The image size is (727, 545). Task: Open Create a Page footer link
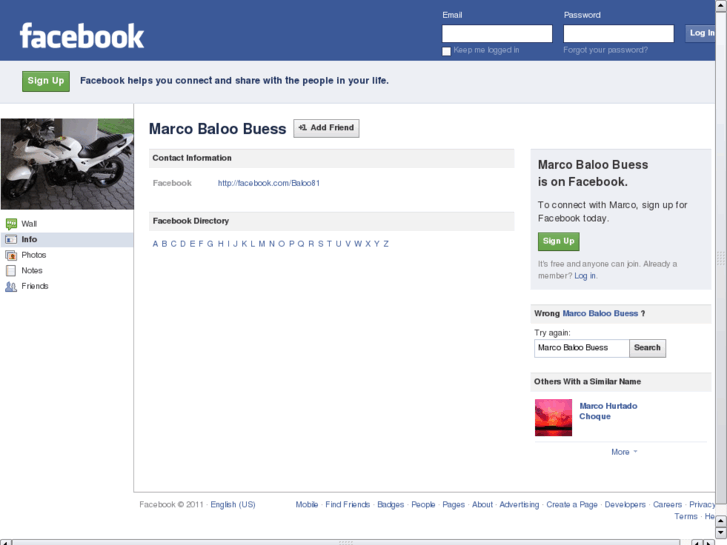click(x=572, y=505)
